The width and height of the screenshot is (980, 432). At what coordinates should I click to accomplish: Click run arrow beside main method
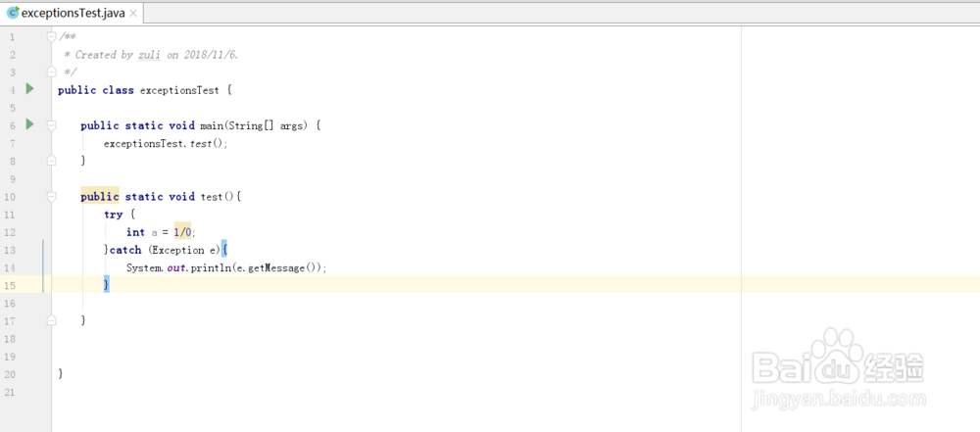click(29, 124)
